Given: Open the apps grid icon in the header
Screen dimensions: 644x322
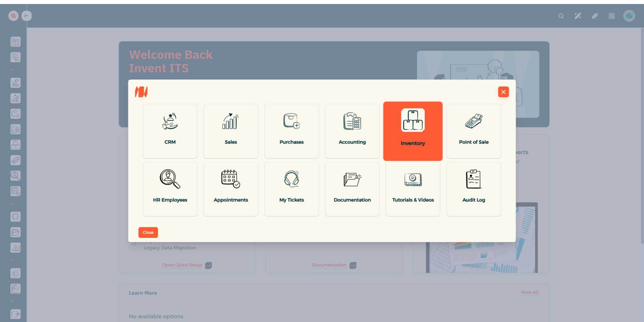Looking at the screenshot, I should pos(611,16).
